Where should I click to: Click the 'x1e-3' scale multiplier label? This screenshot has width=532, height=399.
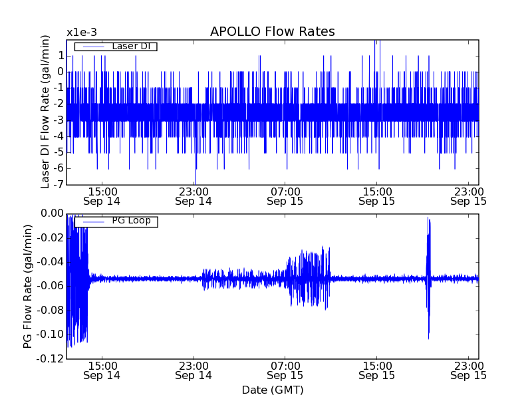point(81,33)
